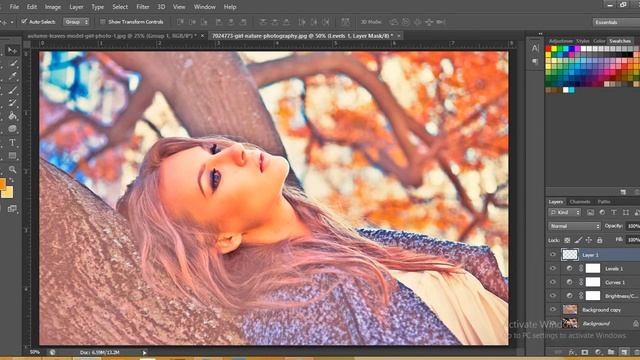
Task: Open the Group auto-select dropdown
Action: click(76, 22)
